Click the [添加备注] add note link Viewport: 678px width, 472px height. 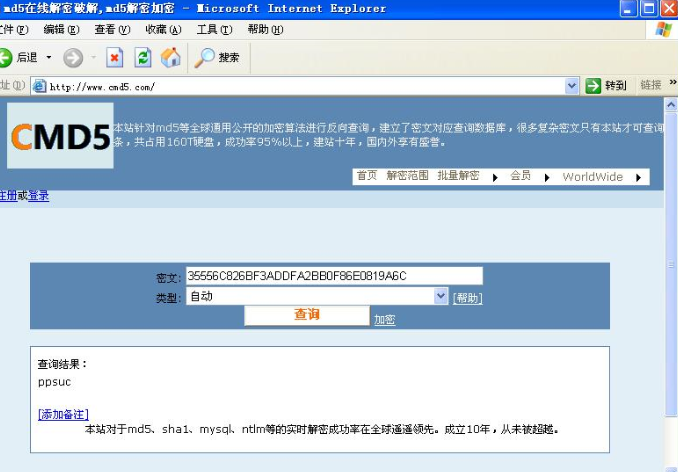[63, 414]
